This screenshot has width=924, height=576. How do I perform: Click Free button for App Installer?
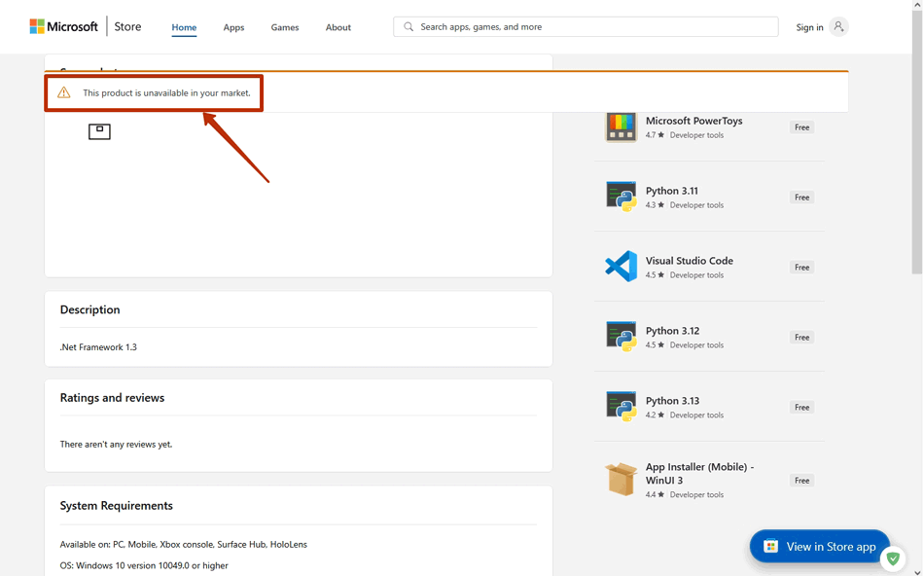(x=801, y=481)
